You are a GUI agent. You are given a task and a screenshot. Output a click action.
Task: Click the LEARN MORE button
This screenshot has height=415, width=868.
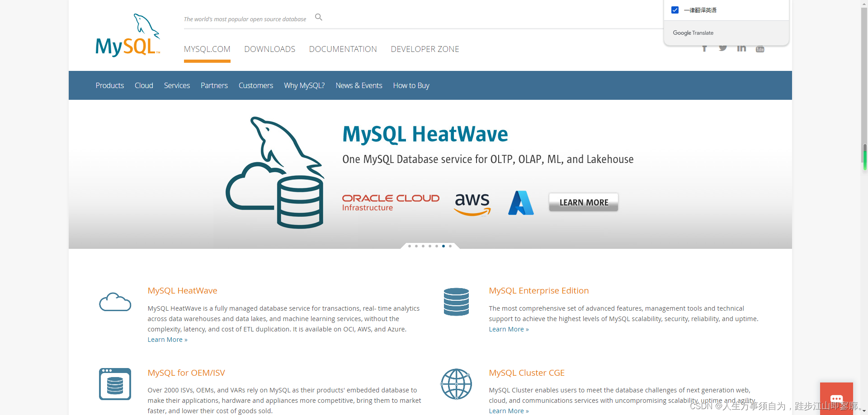(583, 202)
